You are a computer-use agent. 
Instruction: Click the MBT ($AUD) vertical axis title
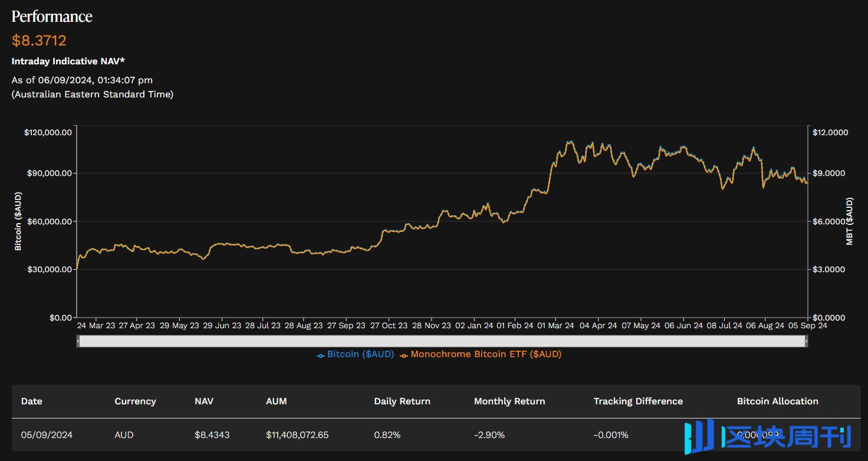pyautogui.click(x=850, y=221)
